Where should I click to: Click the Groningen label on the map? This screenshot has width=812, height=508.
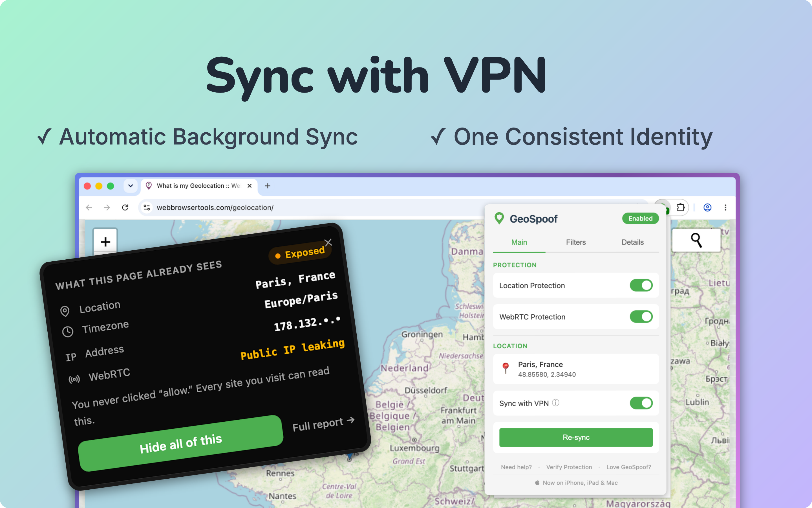point(422,334)
